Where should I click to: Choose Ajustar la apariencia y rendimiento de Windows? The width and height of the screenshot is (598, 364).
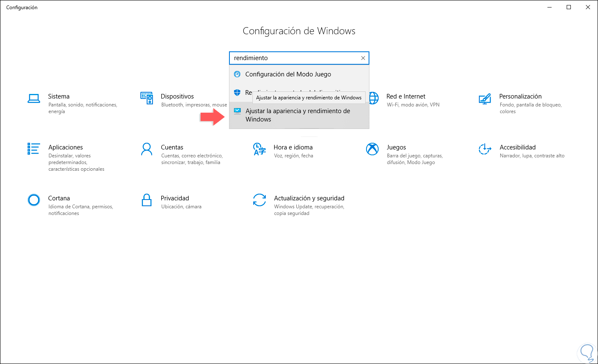299,115
